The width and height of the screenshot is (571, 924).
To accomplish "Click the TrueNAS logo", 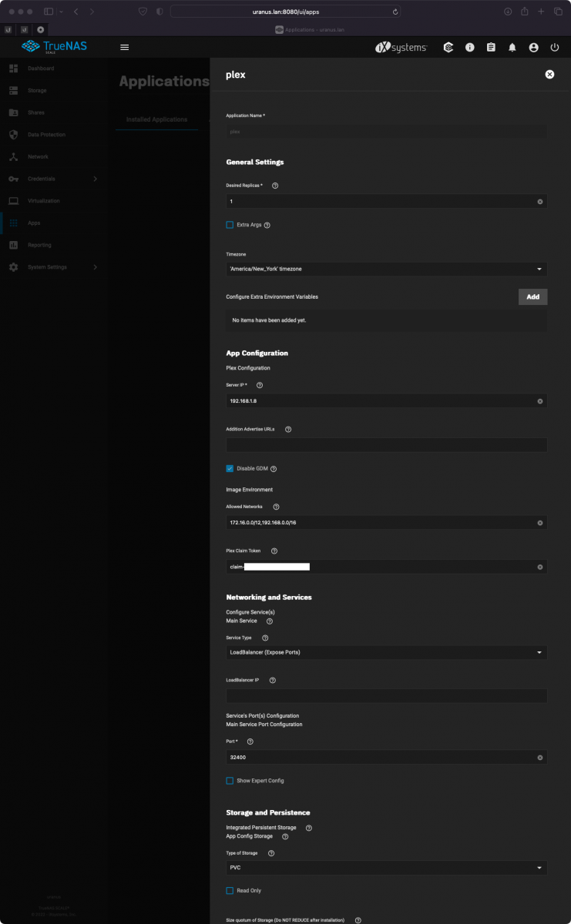I will tap(55, 47).
